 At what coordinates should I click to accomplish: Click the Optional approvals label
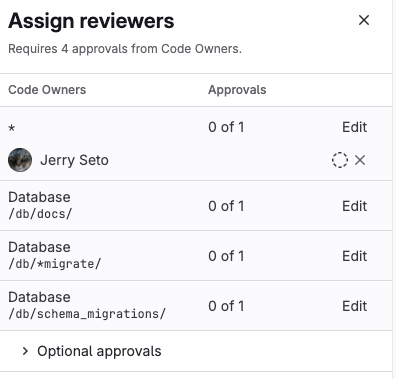[99, 351]
